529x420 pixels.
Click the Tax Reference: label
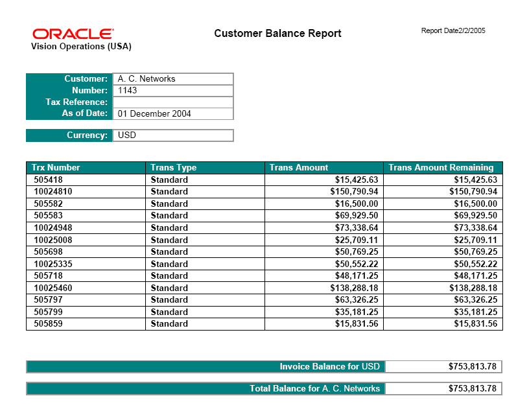(x=76, y=102)
